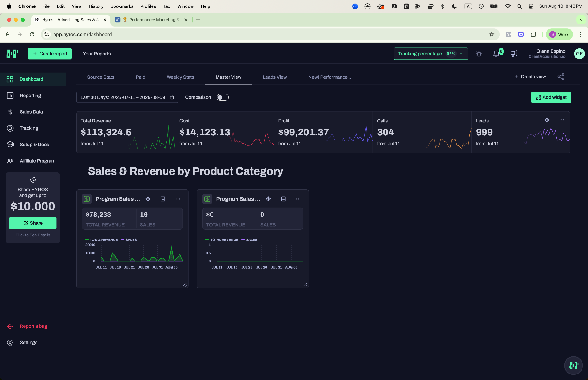Click Create view link
Viewport: 588px width, 380px height.
[x=530, y=77]
